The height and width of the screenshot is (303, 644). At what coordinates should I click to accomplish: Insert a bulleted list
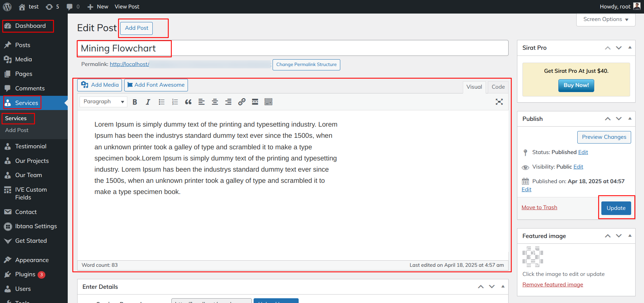click(162, 102)
